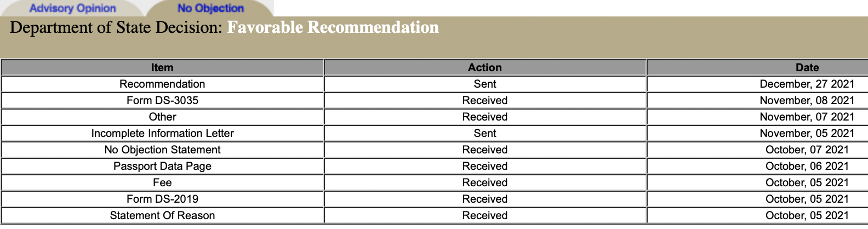Click the Date column header
Image resolution: width=868 pixels, height=229 pixels.
point(807,67)
